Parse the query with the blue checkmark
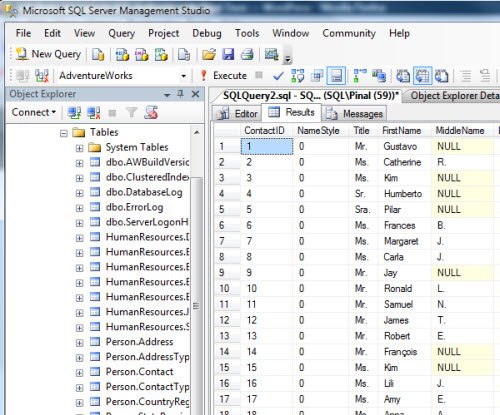 [278, 76]
